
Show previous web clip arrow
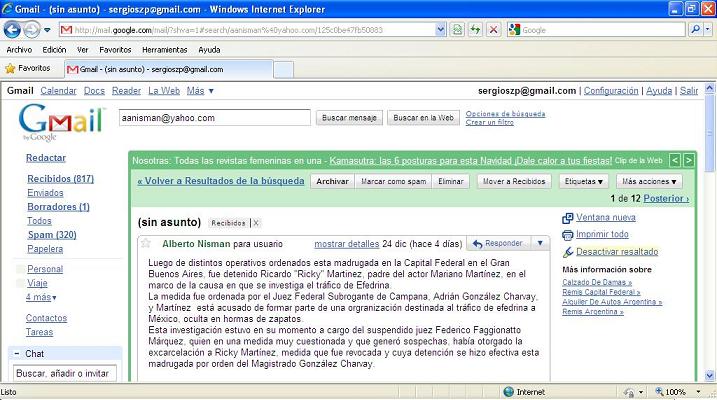[x=674, y=160]
